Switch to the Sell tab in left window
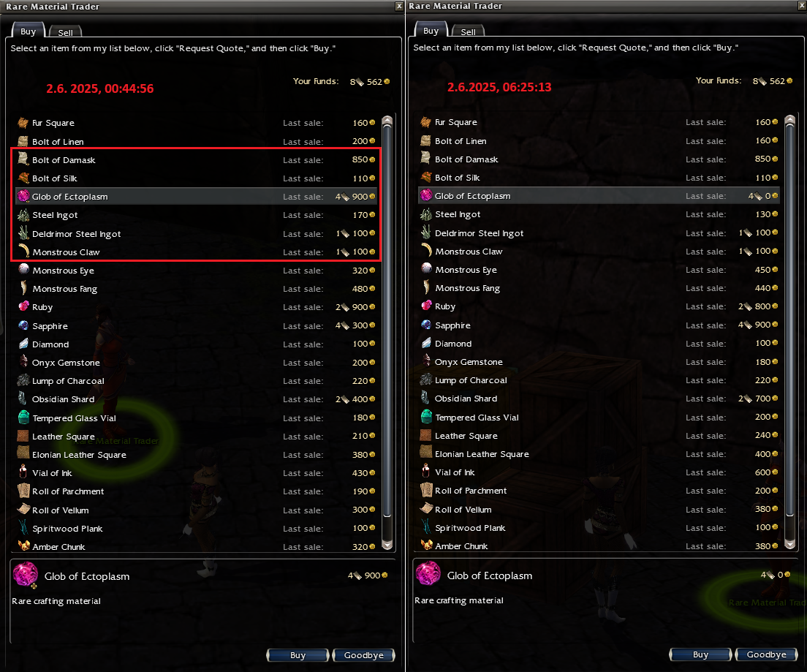The height and width of the screenshot is (672, 807). (65, 32)
